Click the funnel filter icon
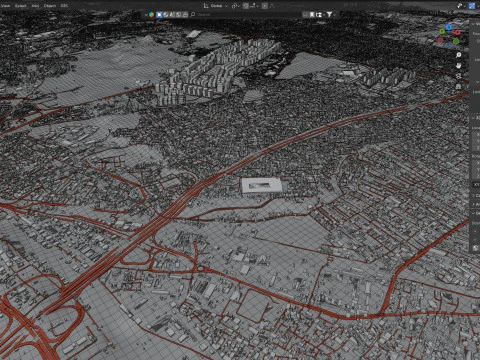Image resolution: width=480 pixels, height=360 pixels. [329, 14]
